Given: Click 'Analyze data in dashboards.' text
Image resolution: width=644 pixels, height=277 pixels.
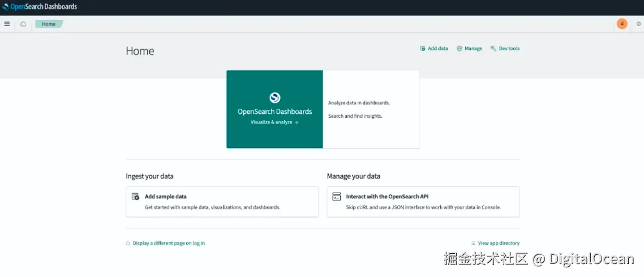Looking at the screenshot, I should (x=359, y=103).
